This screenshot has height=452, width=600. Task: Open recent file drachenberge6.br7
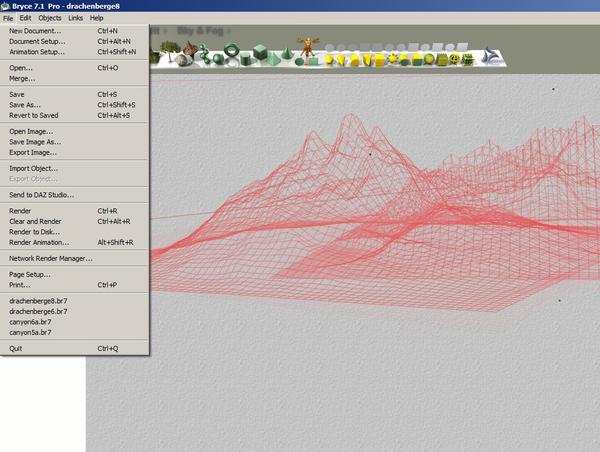click(x=74, y=312)
